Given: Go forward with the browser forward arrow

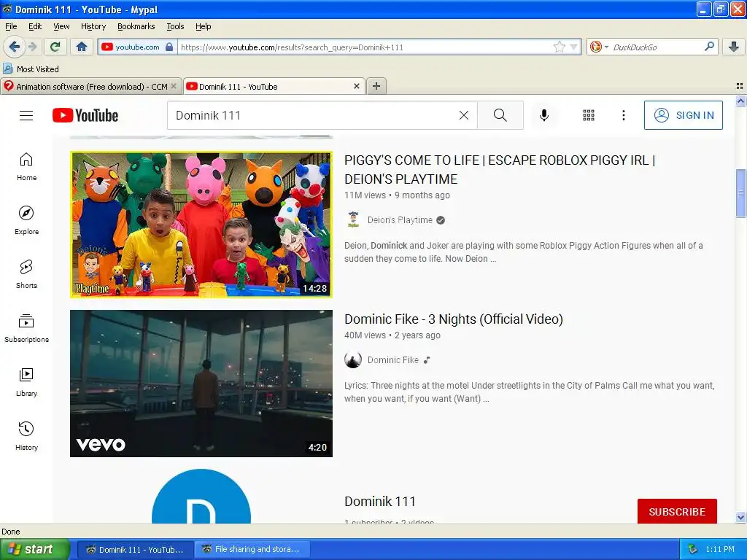Looking at the screenshot, I should click(x=32, y=47).
